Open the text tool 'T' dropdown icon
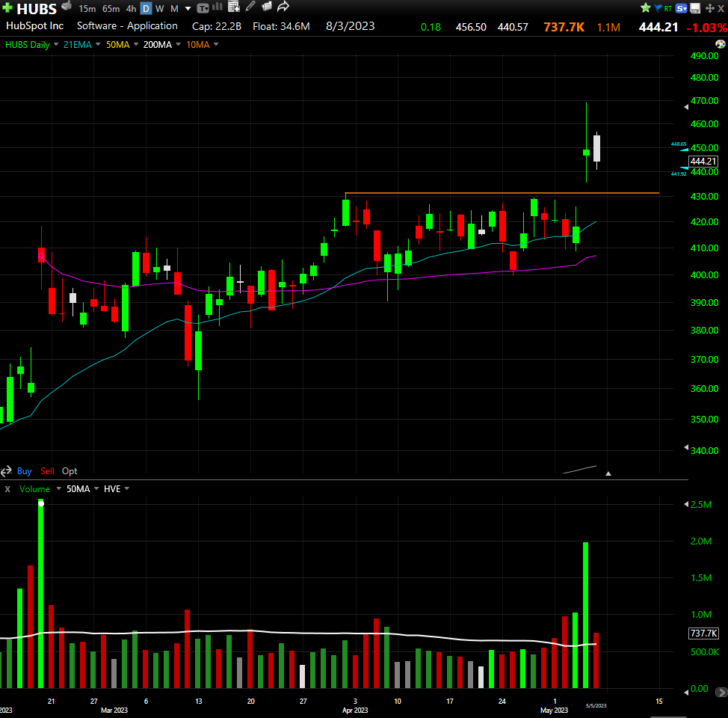The image size is (728, 718). (x=203, y=8)
